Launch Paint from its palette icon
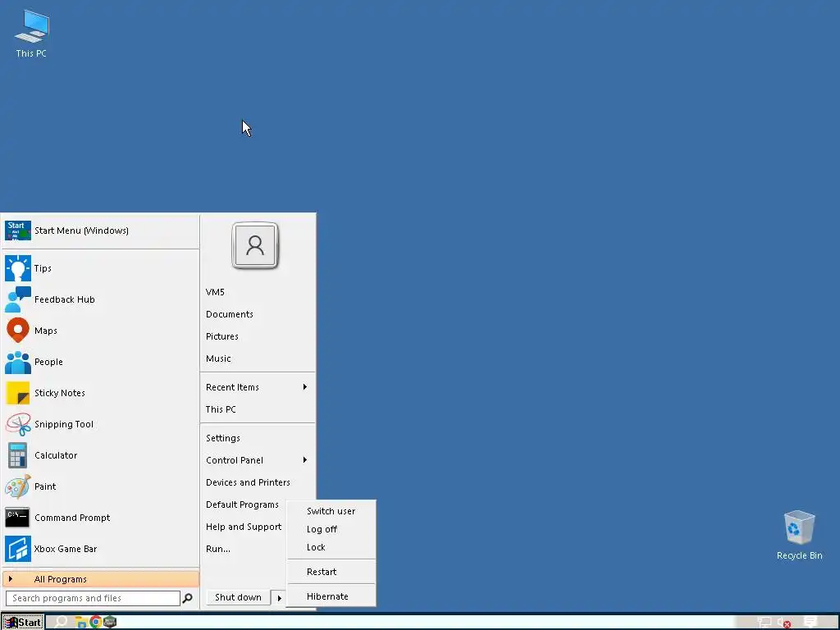 tap(18, 486)
